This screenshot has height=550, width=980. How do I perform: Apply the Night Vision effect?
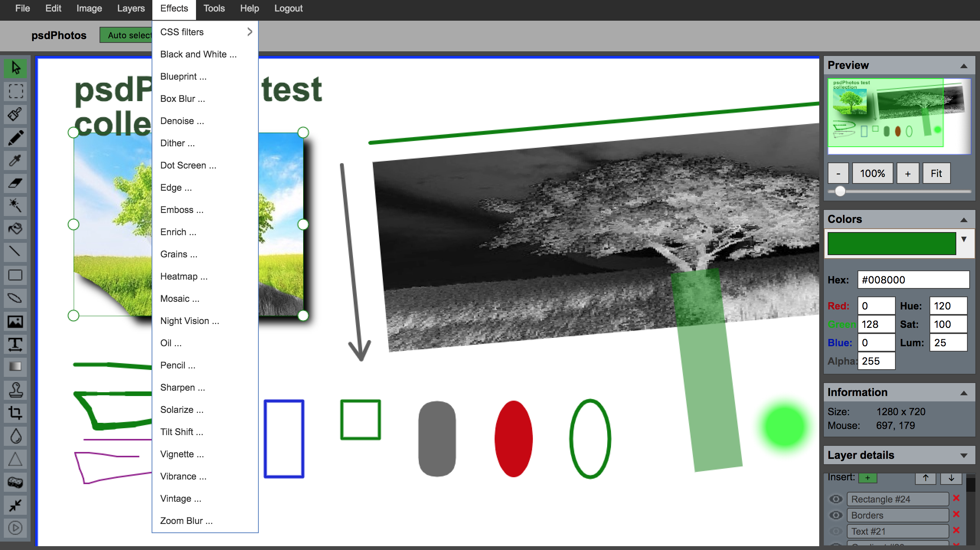click(190, 321)
